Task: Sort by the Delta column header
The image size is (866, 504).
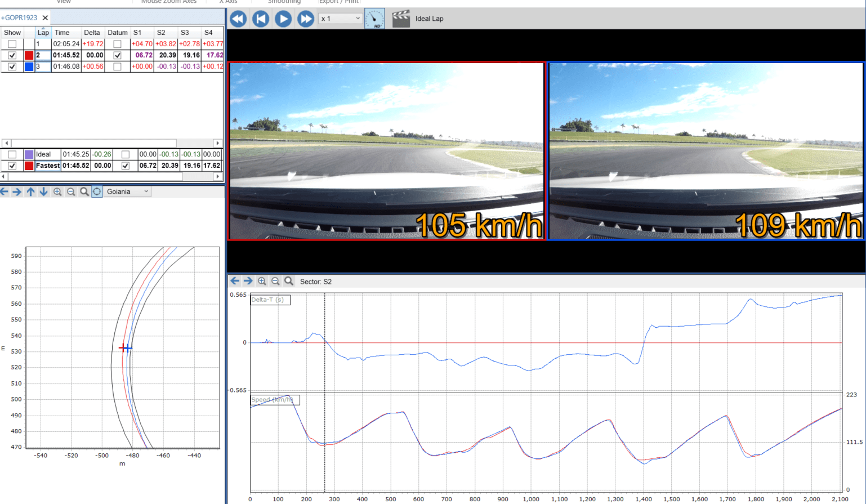Action: point(93,33)
